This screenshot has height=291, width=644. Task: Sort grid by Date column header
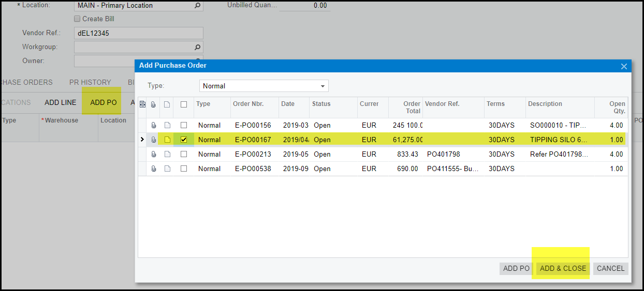click(288, 104)
